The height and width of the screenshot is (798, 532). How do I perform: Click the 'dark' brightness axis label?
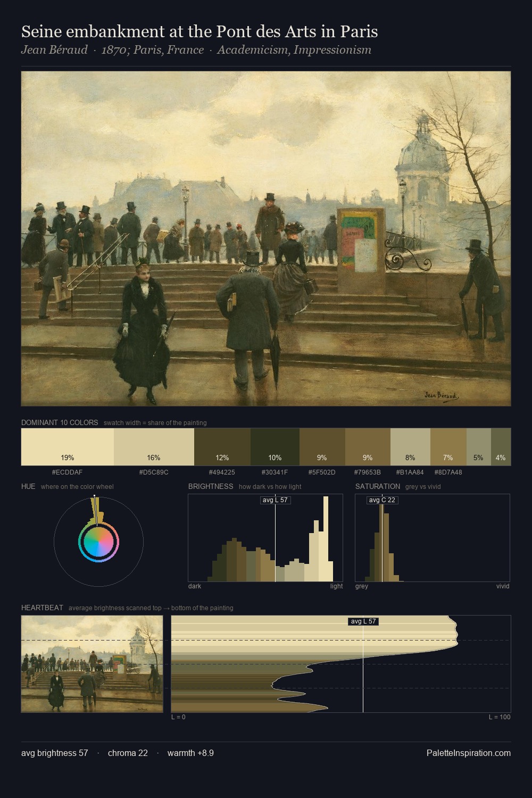(195, 586)
